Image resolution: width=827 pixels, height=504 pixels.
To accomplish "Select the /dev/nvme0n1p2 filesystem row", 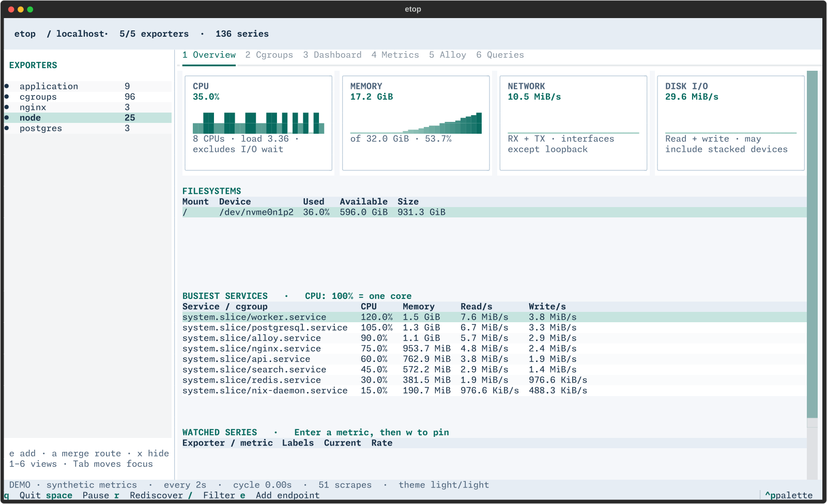I will click(494, 212).
